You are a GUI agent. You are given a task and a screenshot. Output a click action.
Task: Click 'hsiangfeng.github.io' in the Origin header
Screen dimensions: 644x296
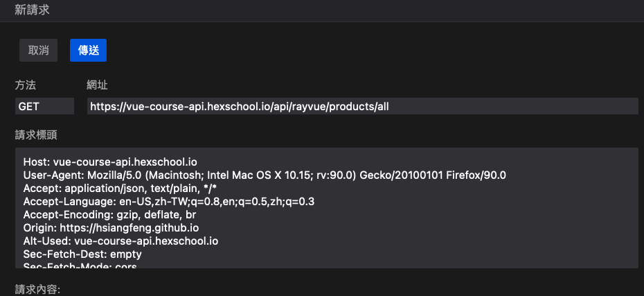156,228
